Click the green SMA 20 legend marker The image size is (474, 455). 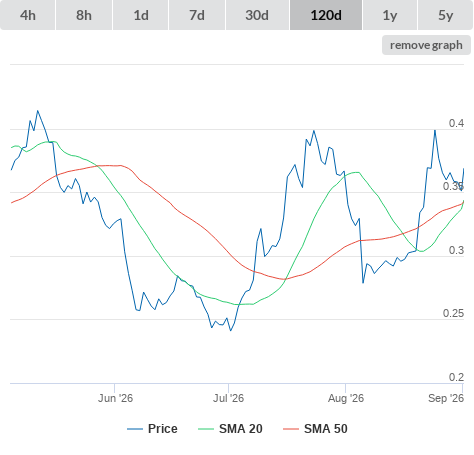point(206,429)
